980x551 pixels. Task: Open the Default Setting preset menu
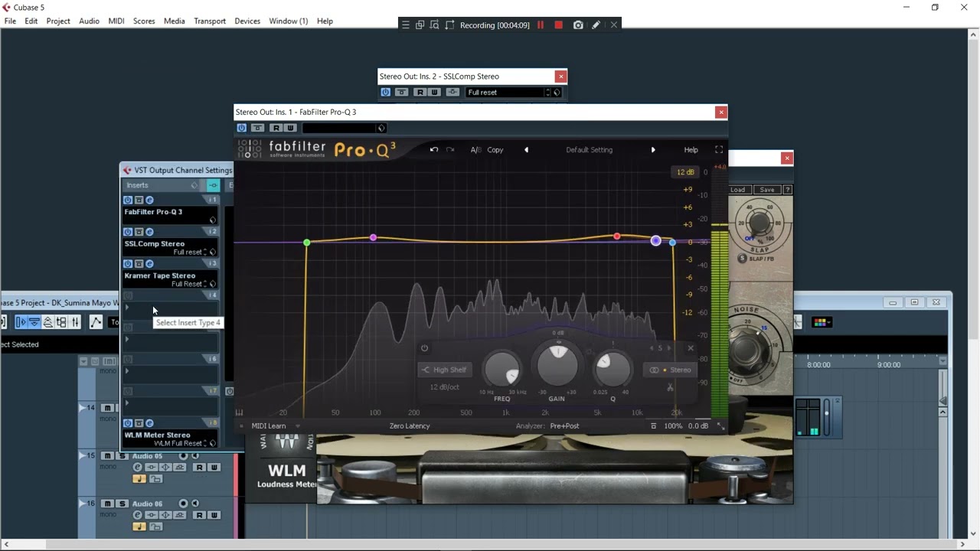[589, 150]
